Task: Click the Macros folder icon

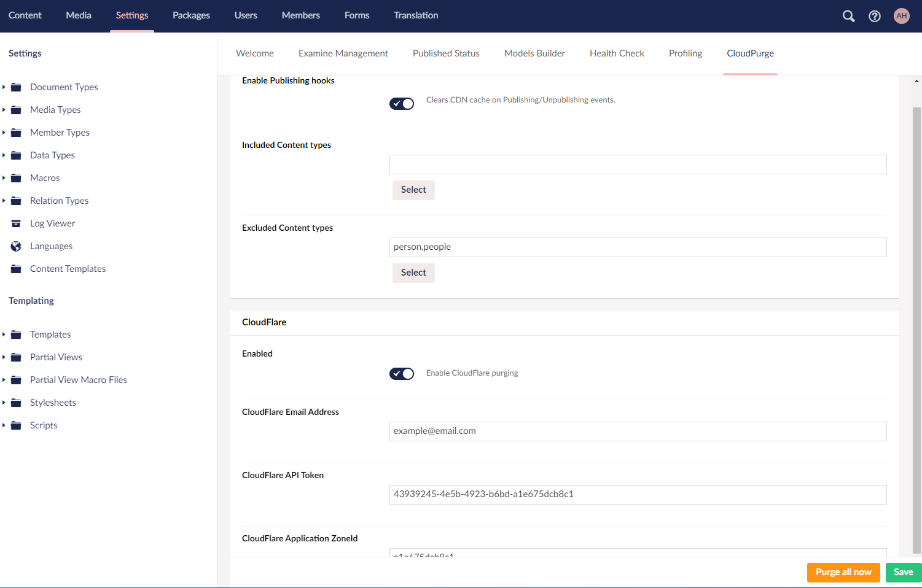Action: pos(17,178)
